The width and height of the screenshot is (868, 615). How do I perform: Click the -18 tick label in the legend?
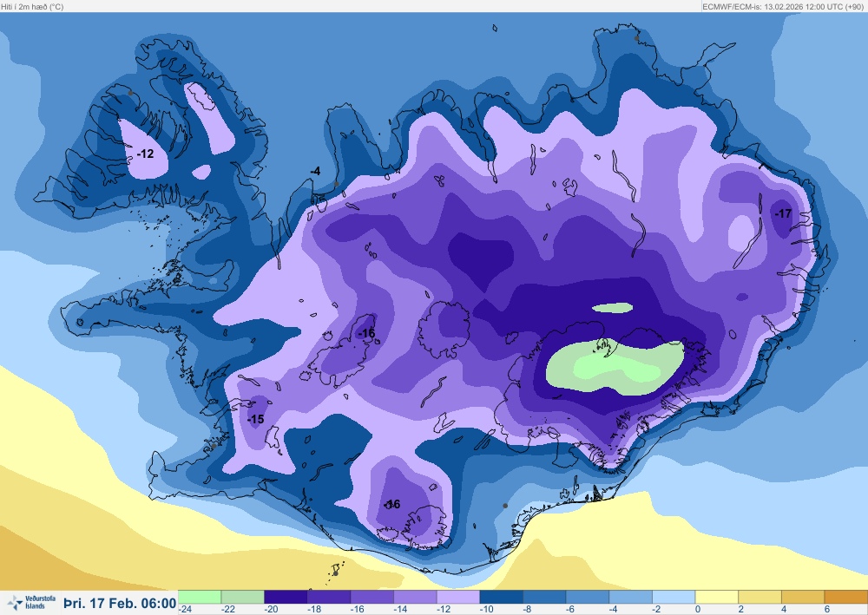click(x=314, y=609)
